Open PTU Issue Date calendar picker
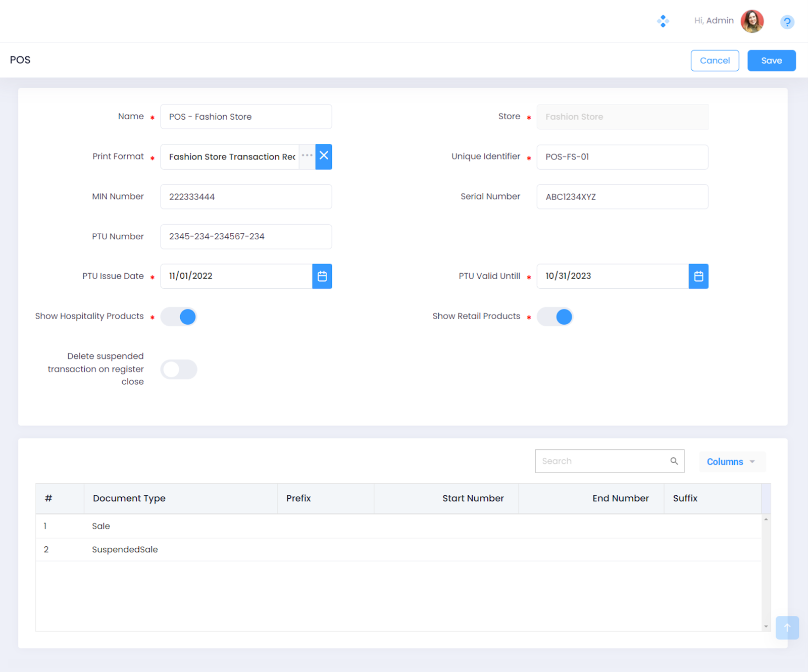This screenshot has width=808, height=672. [x=322, y=276]
